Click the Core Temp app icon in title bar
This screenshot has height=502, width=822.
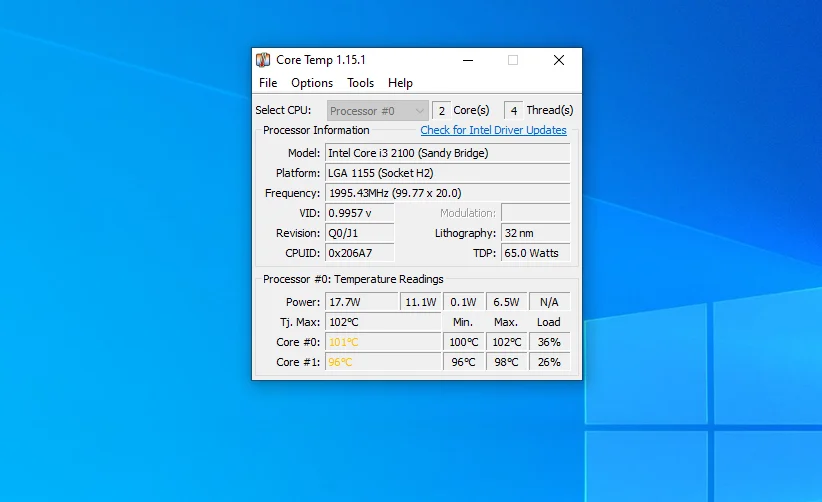click(x=263, y=60)
